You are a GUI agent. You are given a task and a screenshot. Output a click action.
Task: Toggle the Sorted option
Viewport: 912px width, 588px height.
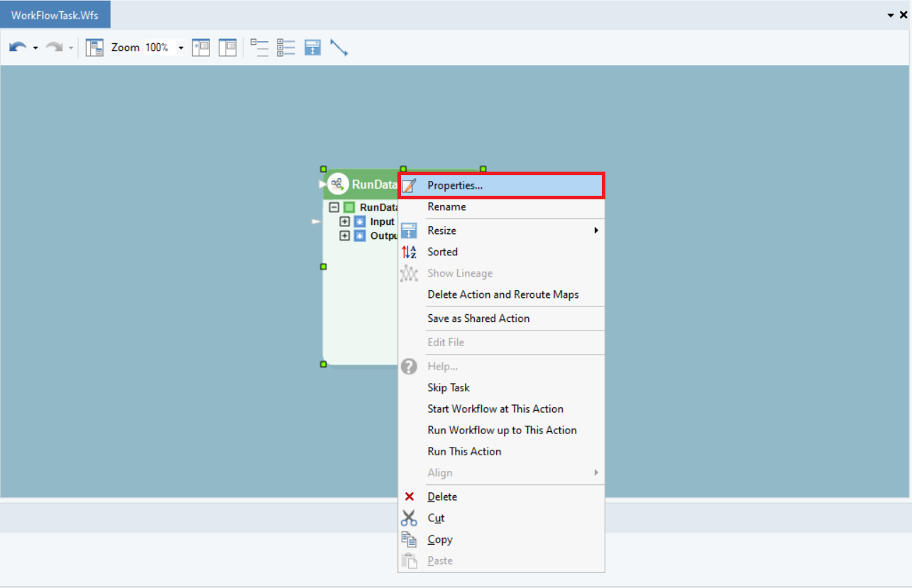442,252
